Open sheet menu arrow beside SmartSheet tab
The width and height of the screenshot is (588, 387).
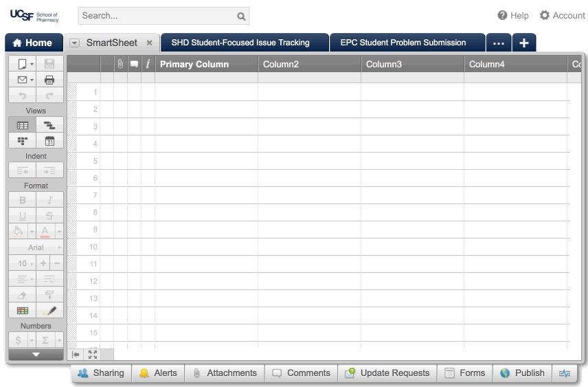(x=74, y=43)
